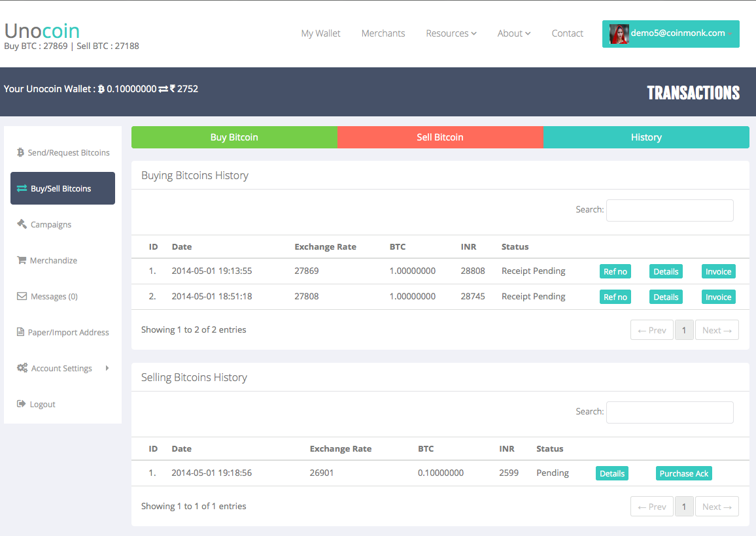This screenshot has height=536, width=756.
Task: Click the document icon for Paper/Import Address
Action: tap(20, 332)
